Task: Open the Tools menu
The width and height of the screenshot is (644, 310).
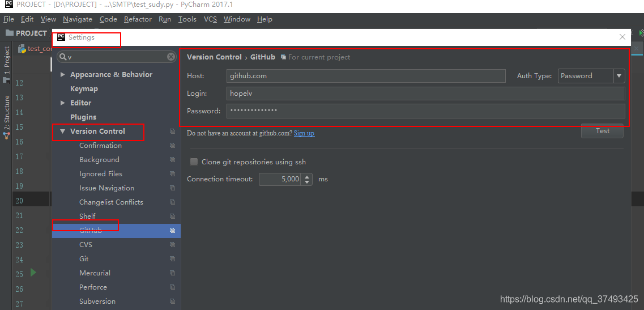Action: click(187, 19)
